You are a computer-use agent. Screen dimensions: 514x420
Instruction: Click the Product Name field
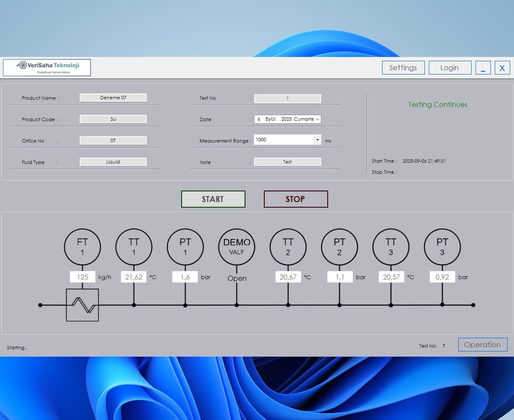pos(113,98)
